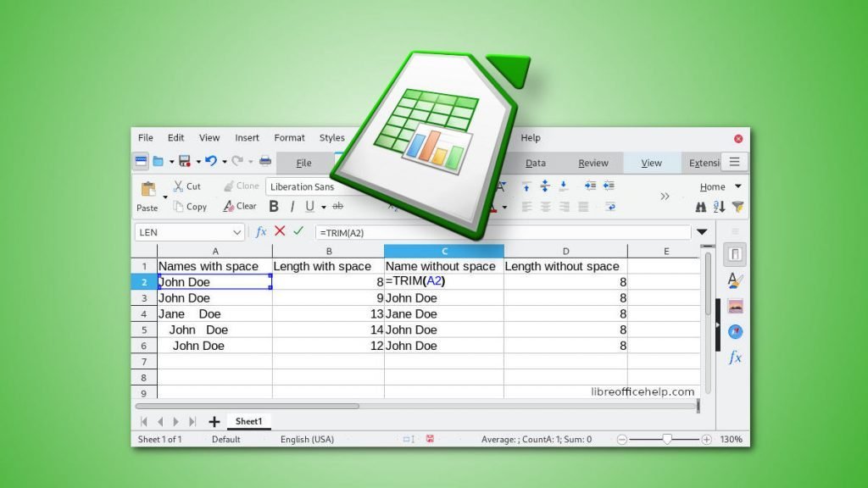Open Find and Replace binoculars
The image size is (868, 488).
click(x=701, y=207)
